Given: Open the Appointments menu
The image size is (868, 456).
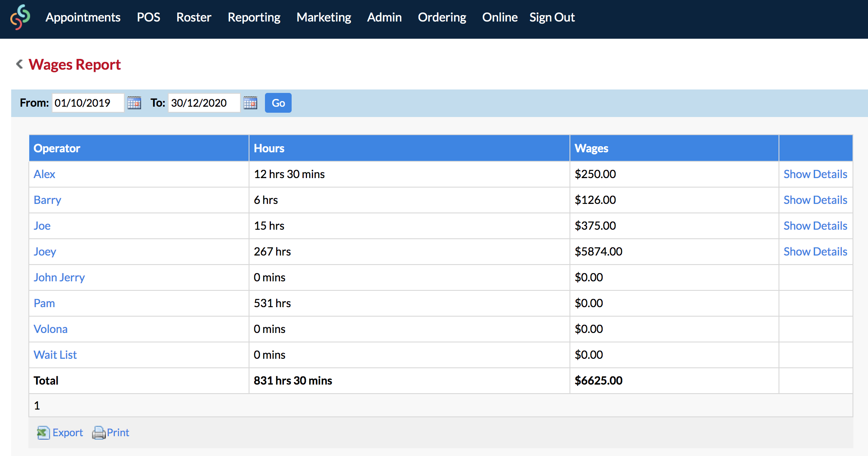Looking at the screenshot, I should pos(83,17).
